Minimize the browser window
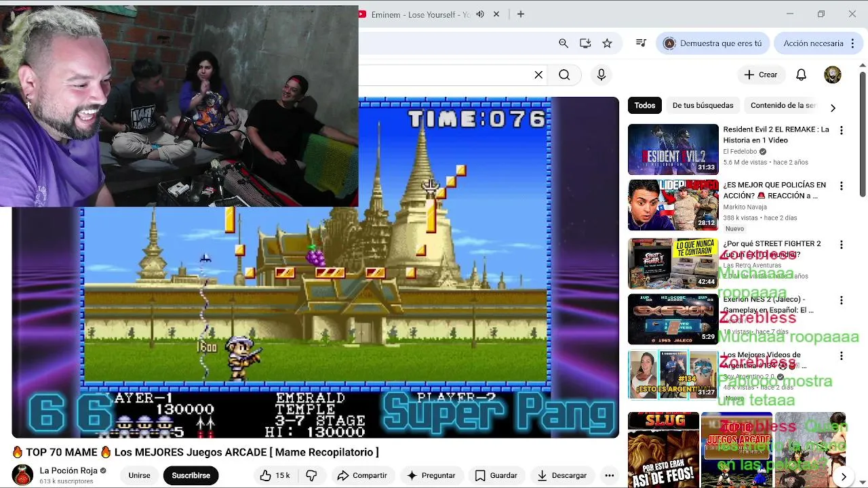Image resolution: width=868 pixels, height=488 pixels. (790, 14)
